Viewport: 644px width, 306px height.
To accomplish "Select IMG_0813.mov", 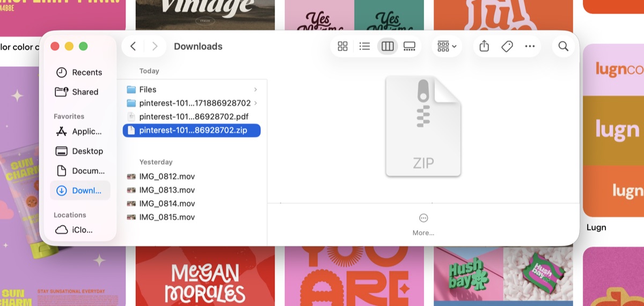I will click(x=192, y=190).
